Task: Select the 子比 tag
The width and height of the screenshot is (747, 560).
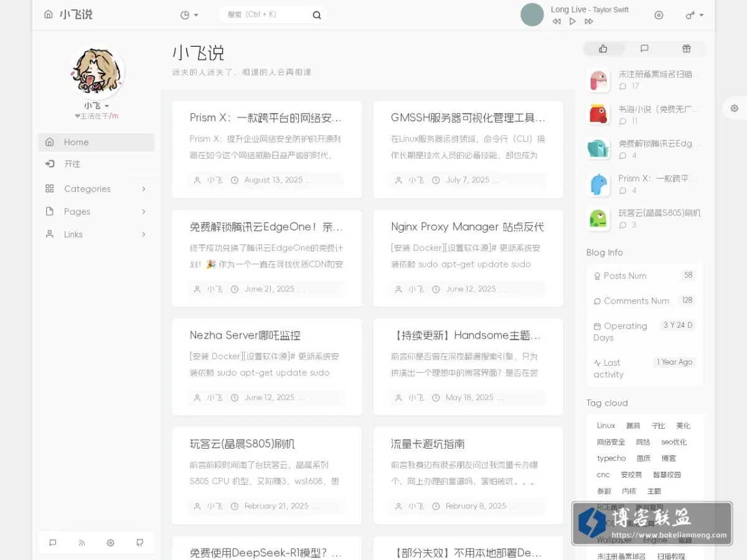Action: point(658,426)
